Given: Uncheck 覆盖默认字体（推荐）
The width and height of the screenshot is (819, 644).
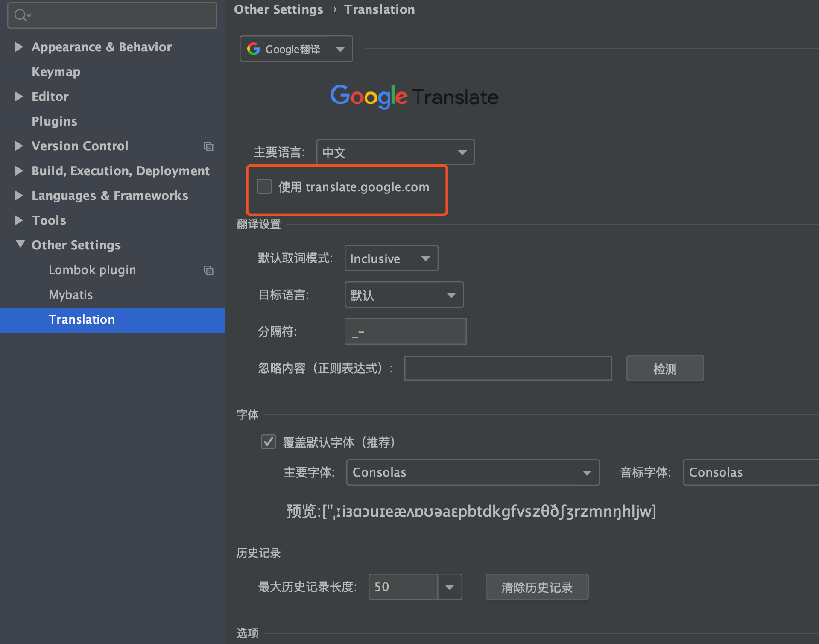Looking at the screenshot, I should pos(268,442).
